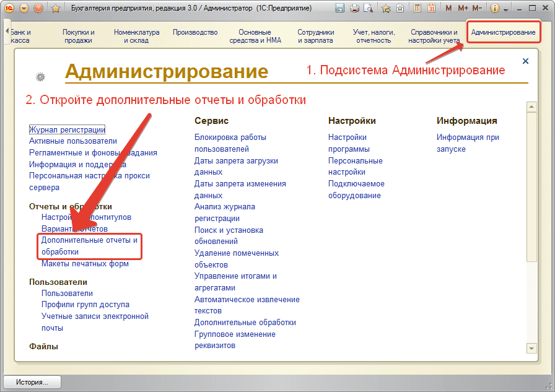Click the Save diskette icon
Viewport: 555px width, 392px height.
339,8
